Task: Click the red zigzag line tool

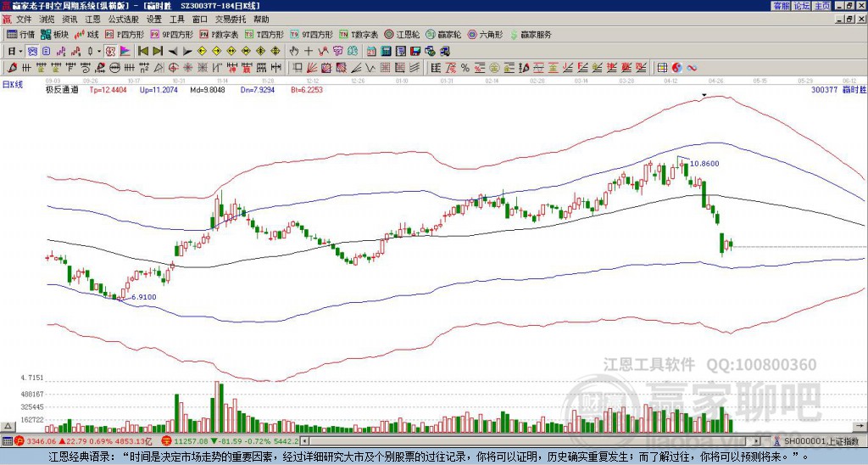Action: (323, 51)
